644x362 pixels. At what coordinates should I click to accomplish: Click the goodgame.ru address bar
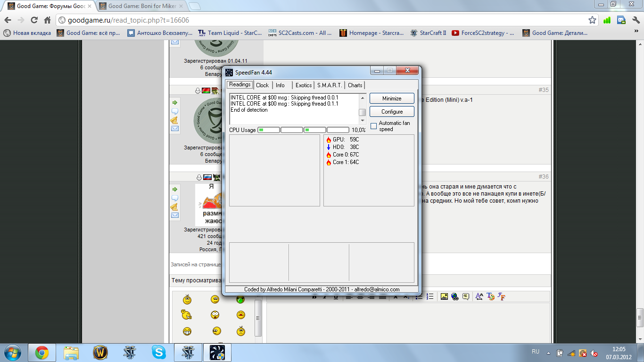pos(322,20)
